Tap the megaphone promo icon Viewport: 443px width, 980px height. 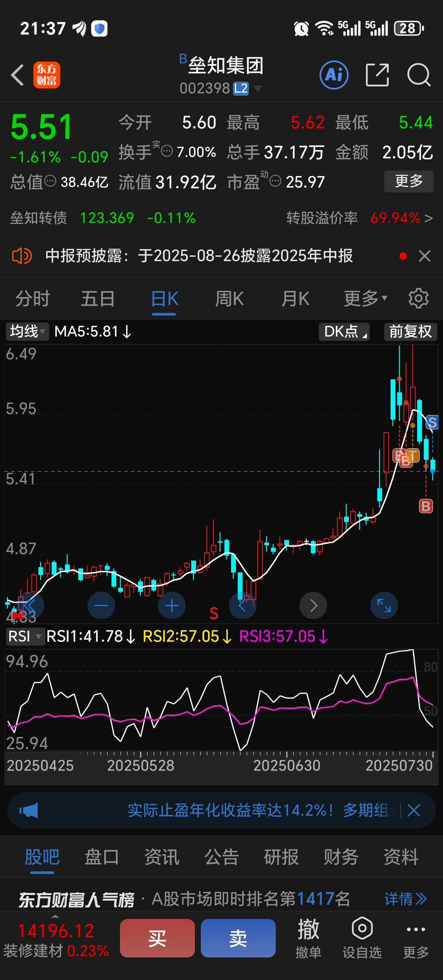pos(29,810)
